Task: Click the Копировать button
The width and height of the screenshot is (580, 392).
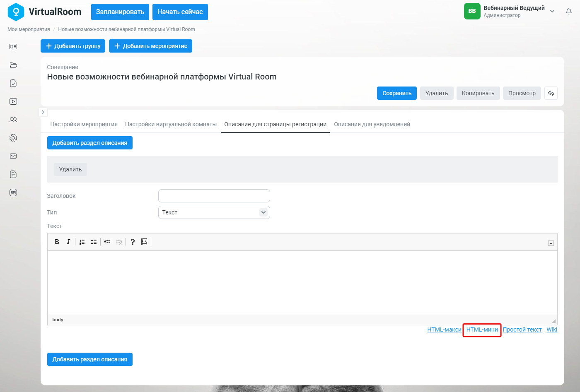Action: point(478,93)
